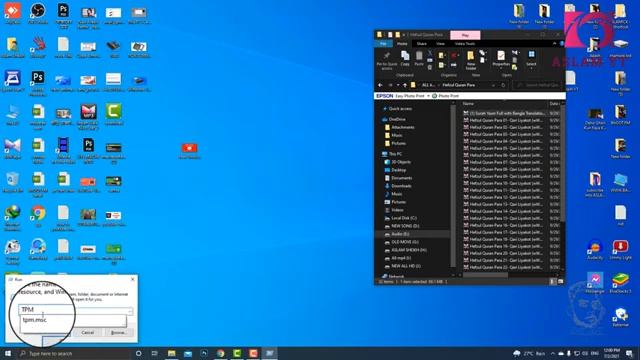Click the up-one-level arrow in Explorer
This screenshot has height=360, width=640.
click(x=405, y=85)
